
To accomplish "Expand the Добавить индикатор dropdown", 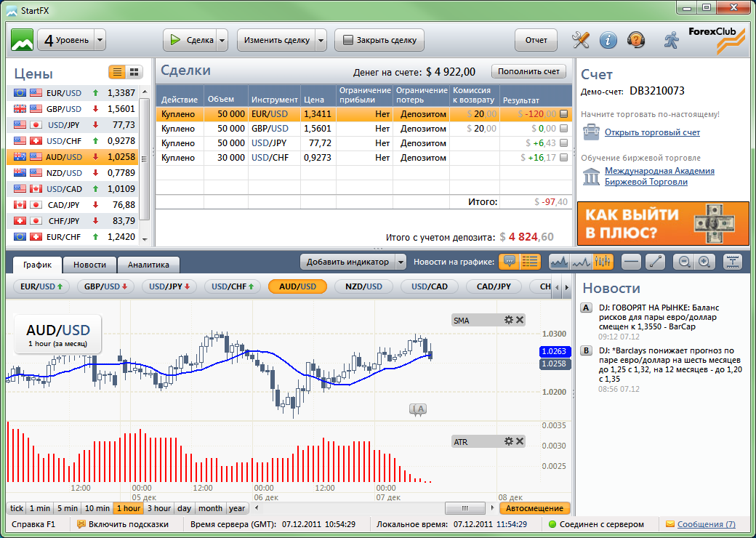I will point(401,262).
